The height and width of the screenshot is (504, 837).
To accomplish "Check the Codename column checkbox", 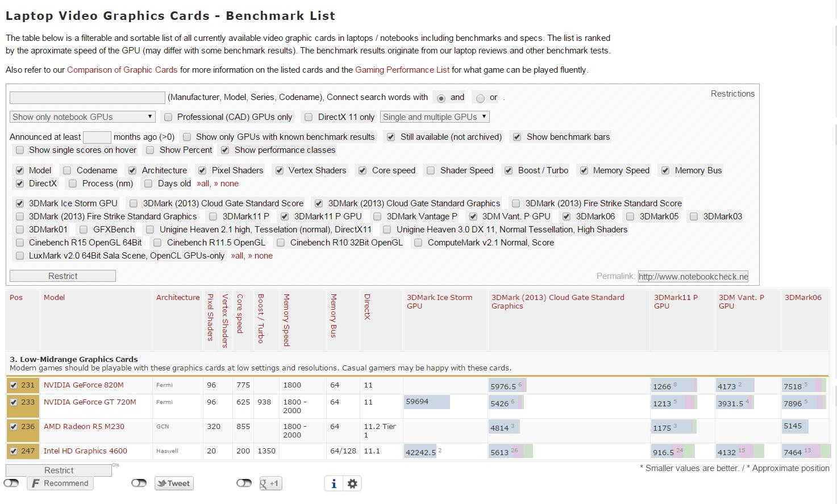I will click(67, 170).
